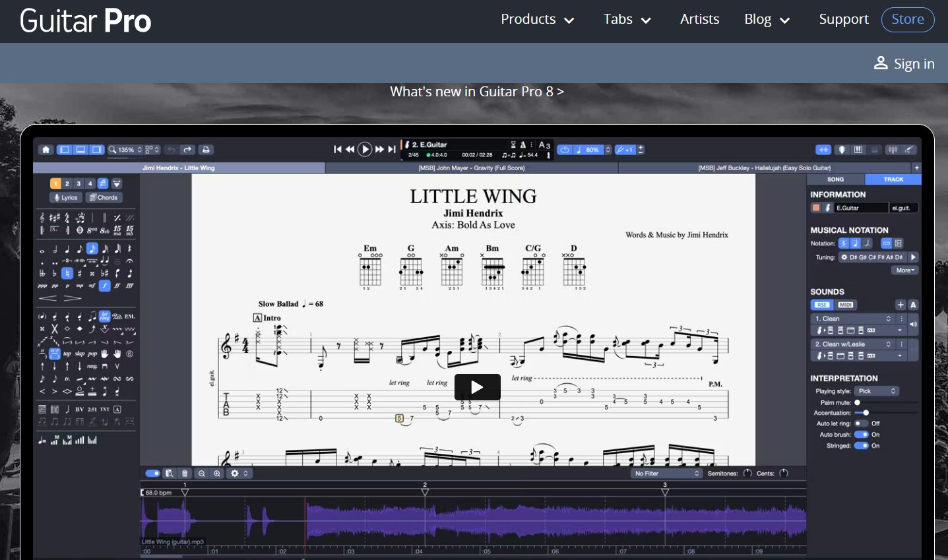This screenshot has height=560, width=948.
Task: Click the Store button
Action: [x=907, y=20]
